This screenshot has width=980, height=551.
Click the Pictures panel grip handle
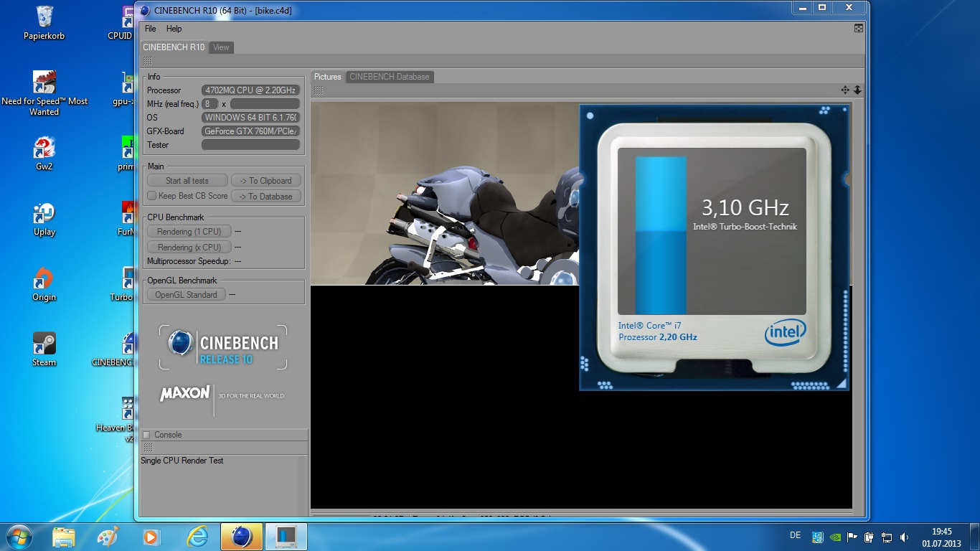pyautogui.click(x=319, y=90)
